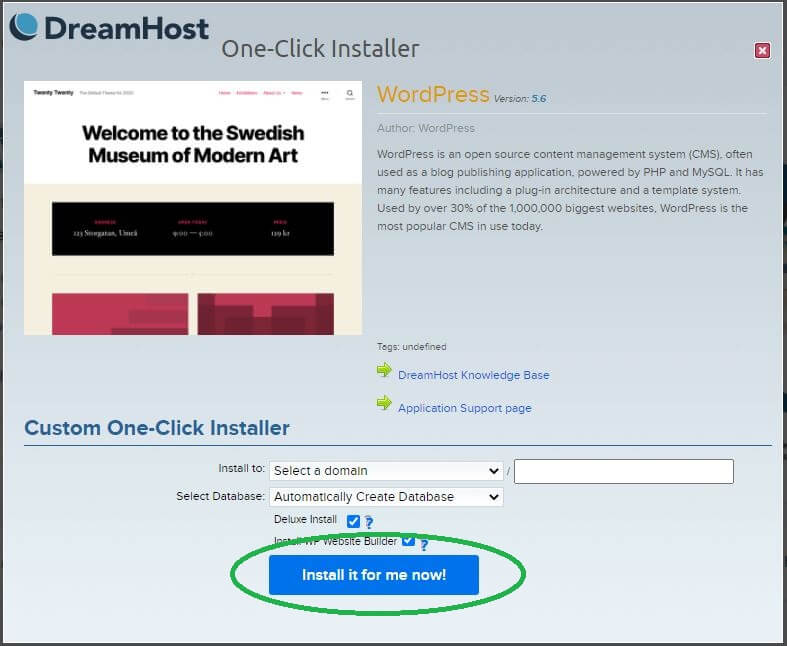Open the Application Support page link
The height and width of the screenshot is (646, 787).
pyautogui.click(x=465, y=408)
